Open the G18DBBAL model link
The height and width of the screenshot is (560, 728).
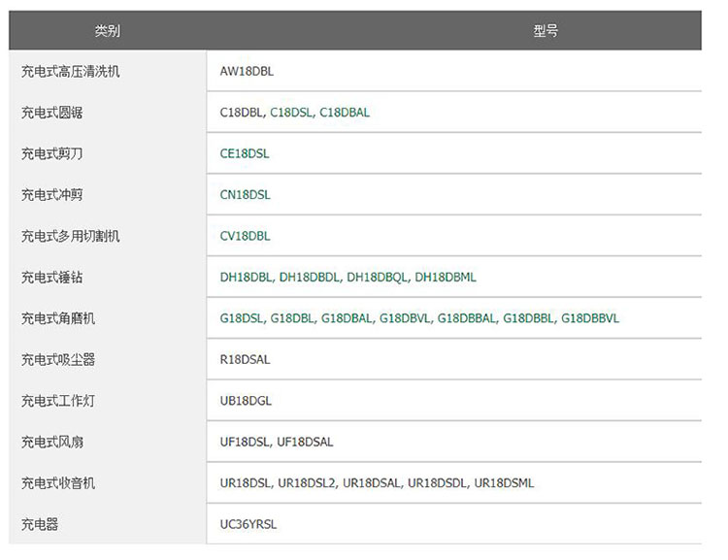click(x=467, y=318)
